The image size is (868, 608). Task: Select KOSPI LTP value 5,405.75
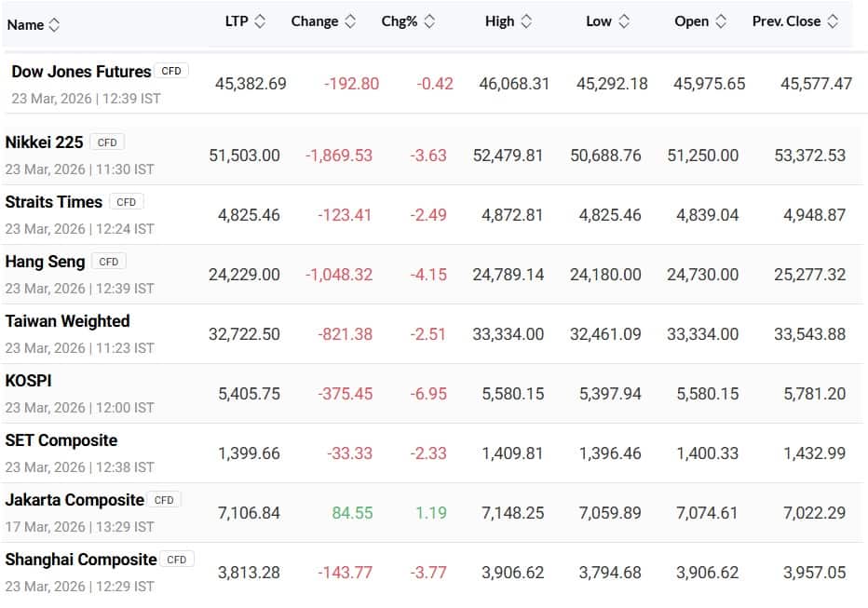(x=249, y=394)
